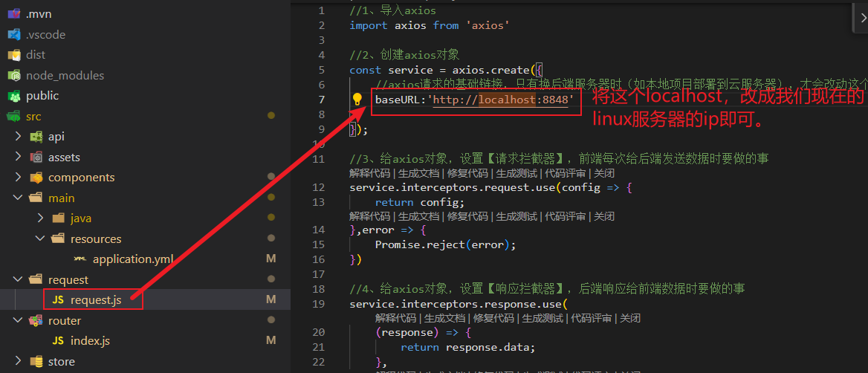Expand the java folder chevron
The width and height of the screenshot is (868, 373).
(40, 218)
